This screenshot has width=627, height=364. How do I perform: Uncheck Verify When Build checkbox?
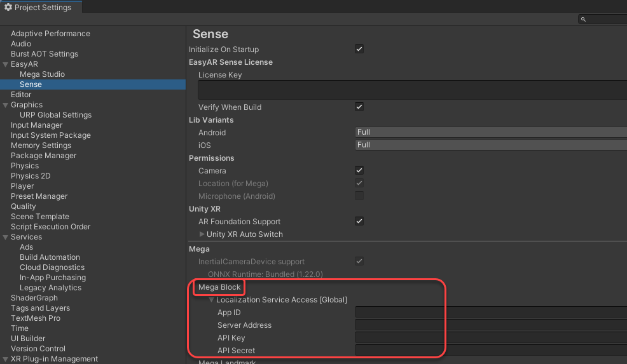click(359, 107)
